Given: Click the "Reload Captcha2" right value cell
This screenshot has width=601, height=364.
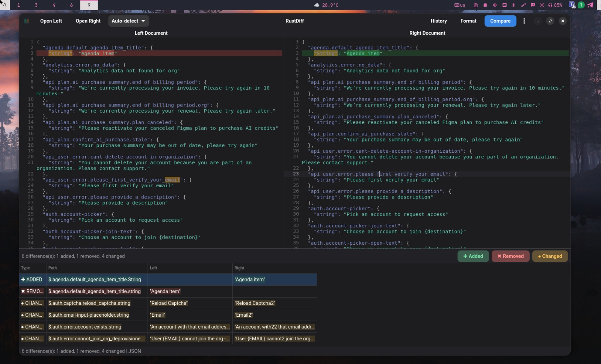Looking at the screenshot, I should (274, 303).
